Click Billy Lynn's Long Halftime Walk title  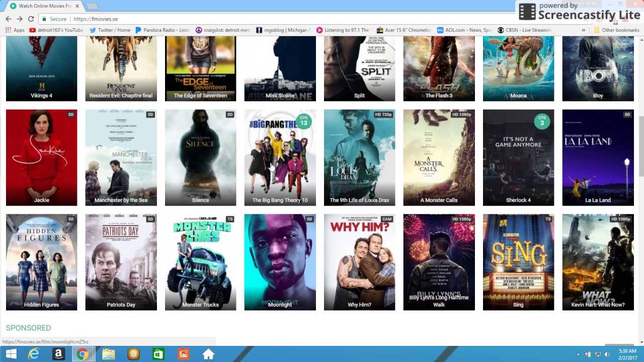click(x=439, y=301)
